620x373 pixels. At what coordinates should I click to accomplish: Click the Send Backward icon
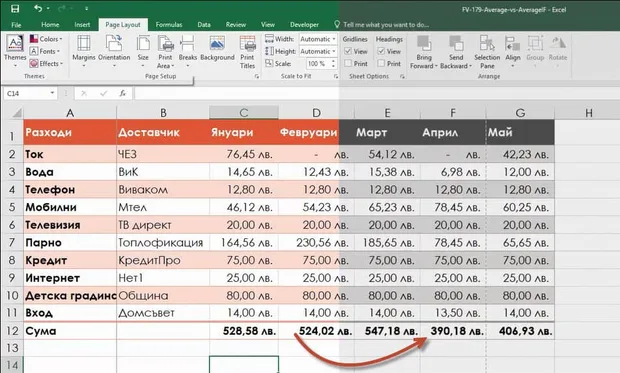(x=456, y=43)
